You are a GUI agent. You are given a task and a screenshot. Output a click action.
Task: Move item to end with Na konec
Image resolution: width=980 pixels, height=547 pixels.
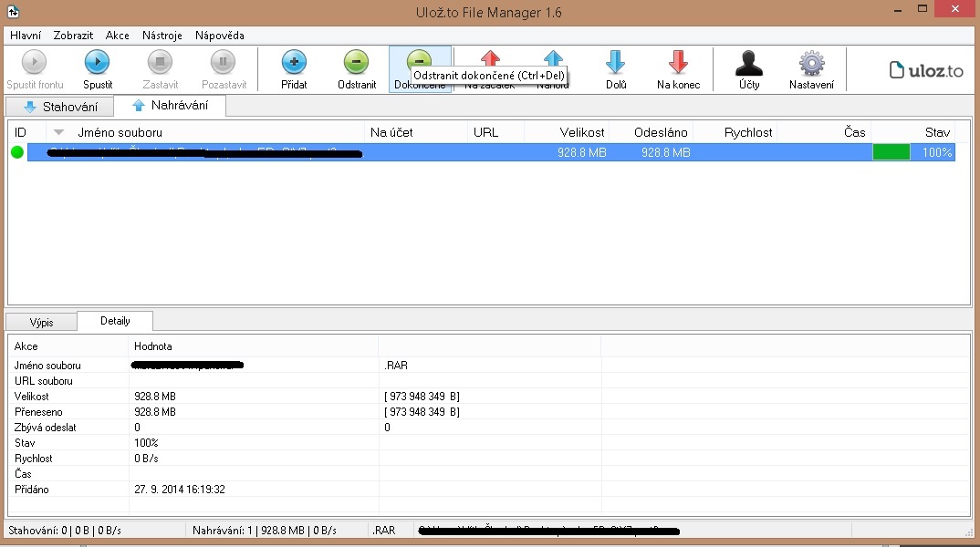[x=678, y=62]
